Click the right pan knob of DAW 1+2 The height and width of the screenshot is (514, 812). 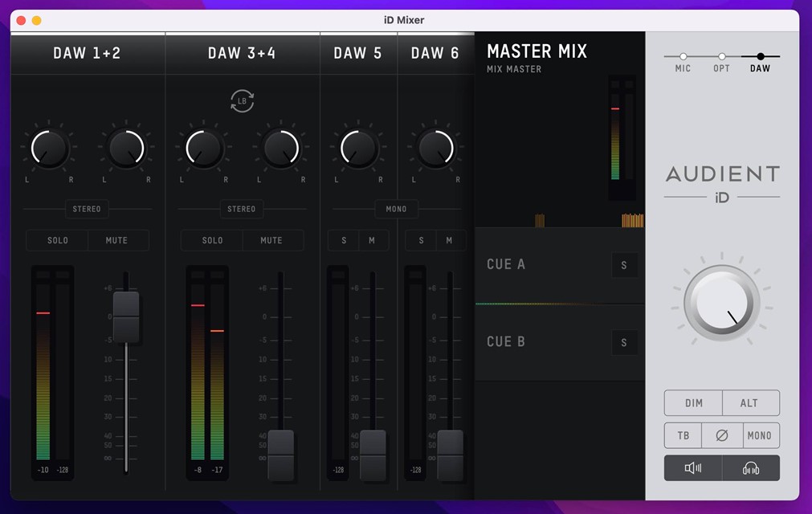[x=126, y=148]
